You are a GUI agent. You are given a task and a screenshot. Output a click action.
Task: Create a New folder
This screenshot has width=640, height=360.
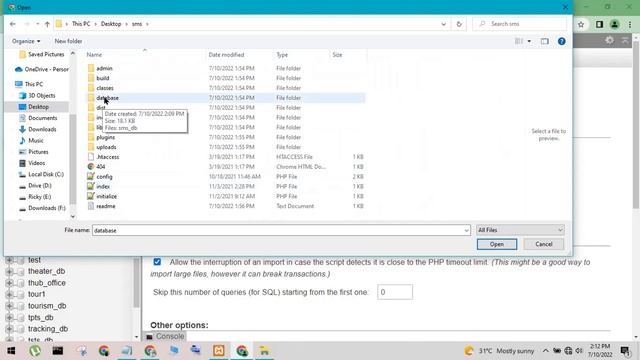pyautogui.click(x=68, y=41)
